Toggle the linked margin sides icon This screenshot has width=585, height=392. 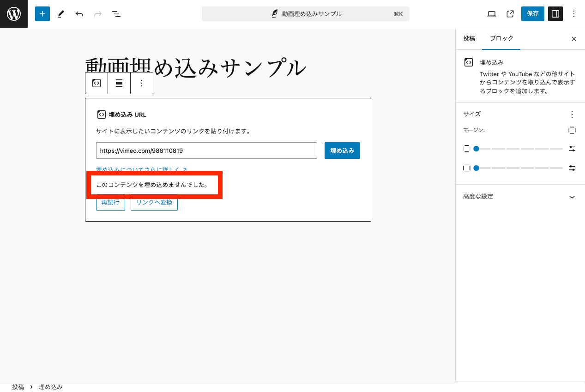pyautogui.click(x=572, y=130)
